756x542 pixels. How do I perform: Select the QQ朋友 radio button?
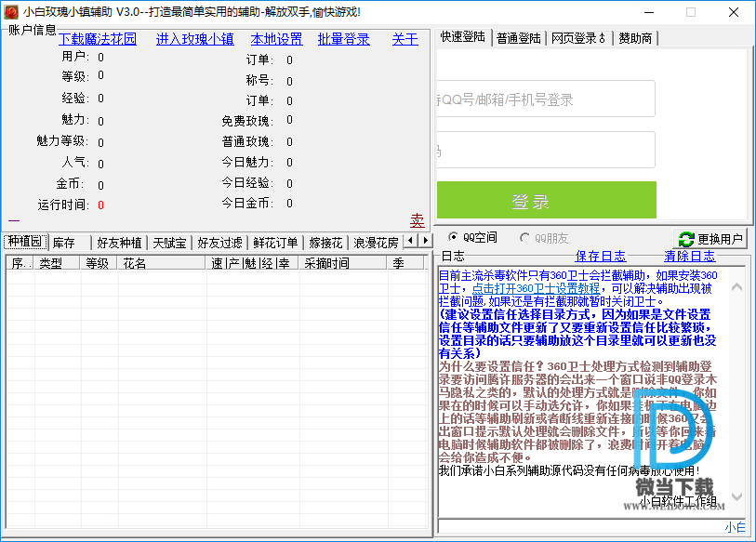tap(524, 238)
